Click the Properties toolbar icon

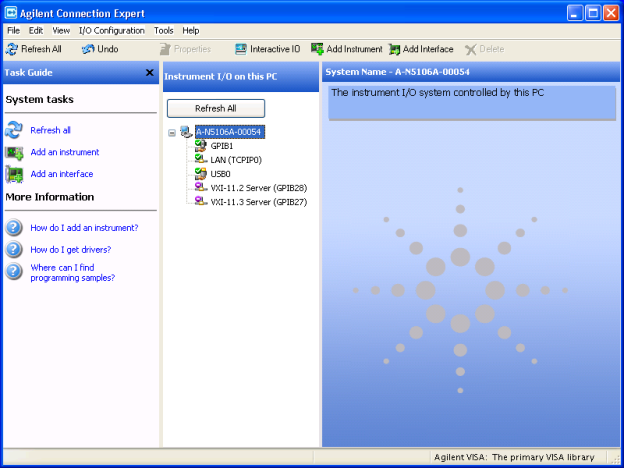coord(165,49)
